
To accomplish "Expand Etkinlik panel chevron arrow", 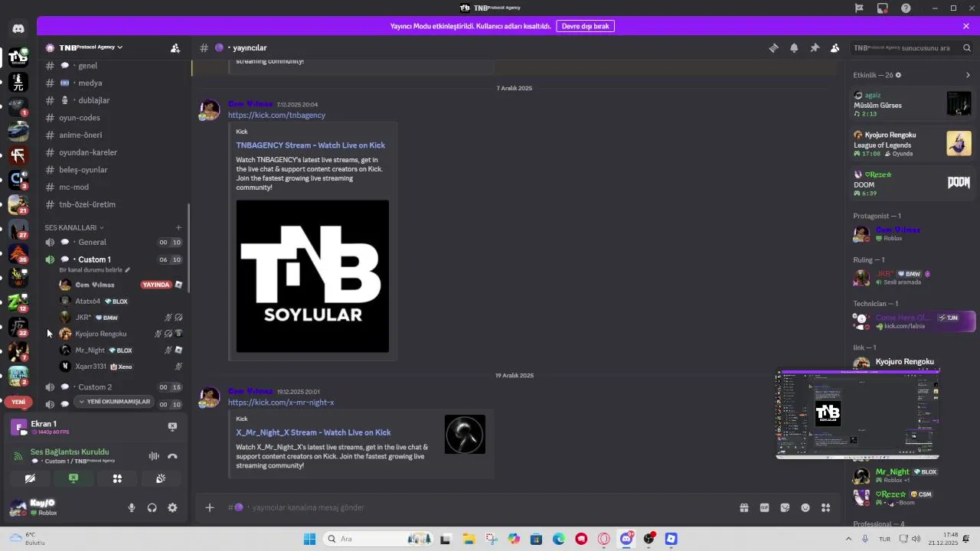I will [x=968, y=75].
